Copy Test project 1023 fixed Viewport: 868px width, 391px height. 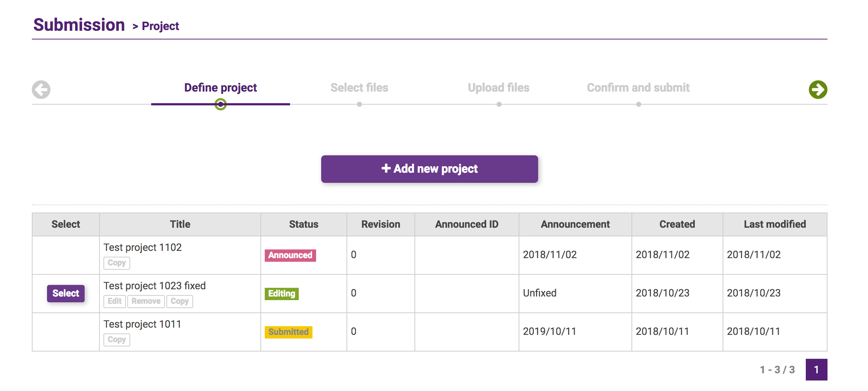coord(179,301)
